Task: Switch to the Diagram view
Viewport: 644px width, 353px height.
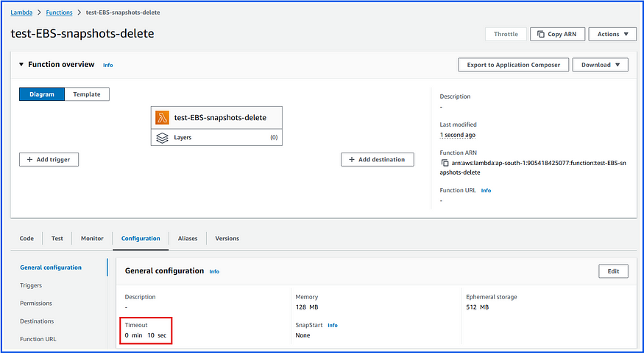Action: point(42,94)
